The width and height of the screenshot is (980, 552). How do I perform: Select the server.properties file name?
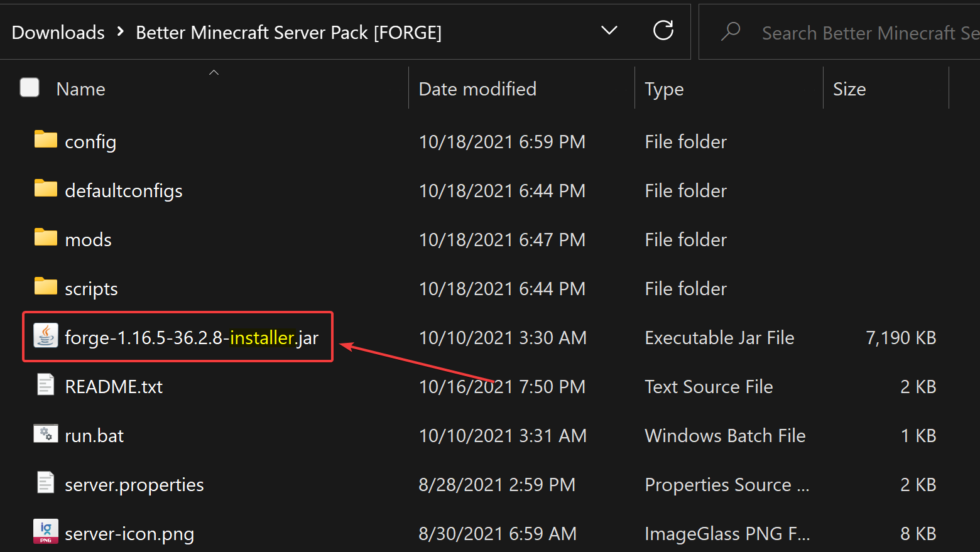point(134,485)
